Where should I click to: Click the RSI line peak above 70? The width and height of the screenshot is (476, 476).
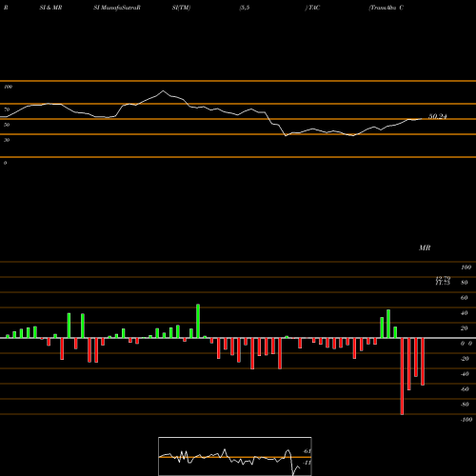[x=164, y=91]
